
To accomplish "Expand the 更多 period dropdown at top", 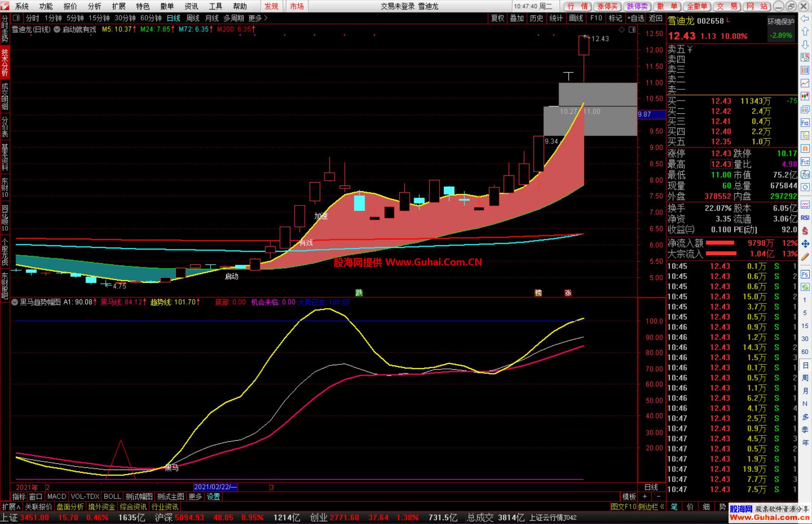I will point(258,18).
